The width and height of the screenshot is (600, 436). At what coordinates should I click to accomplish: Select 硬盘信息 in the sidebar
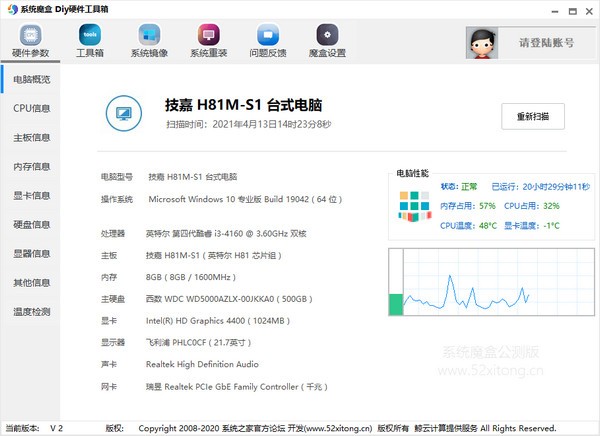coord(32,225)
